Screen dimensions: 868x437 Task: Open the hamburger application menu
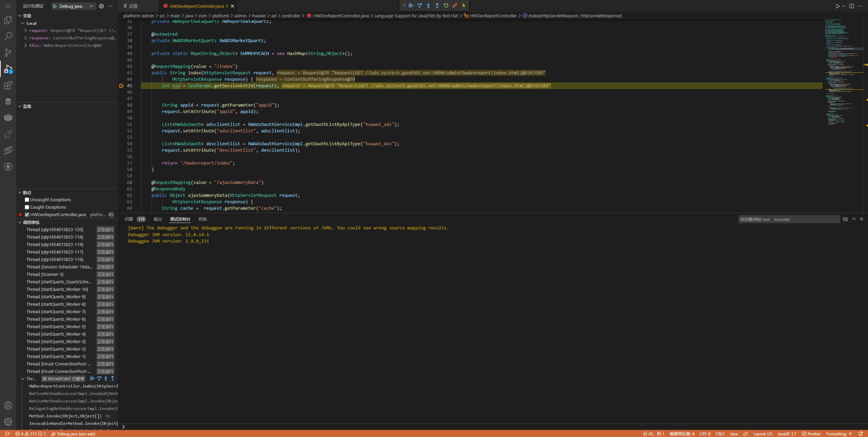click(8, 6)
